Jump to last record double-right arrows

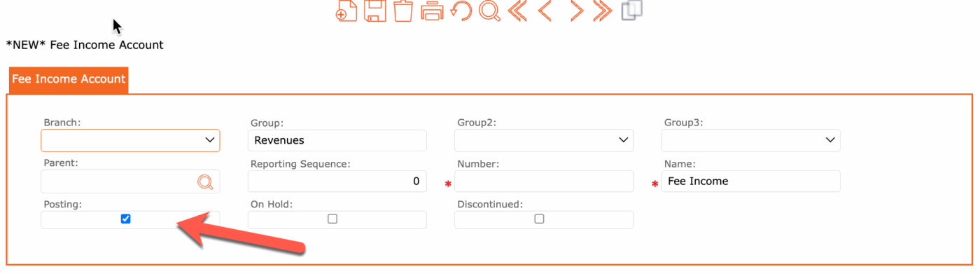[603, 11]
